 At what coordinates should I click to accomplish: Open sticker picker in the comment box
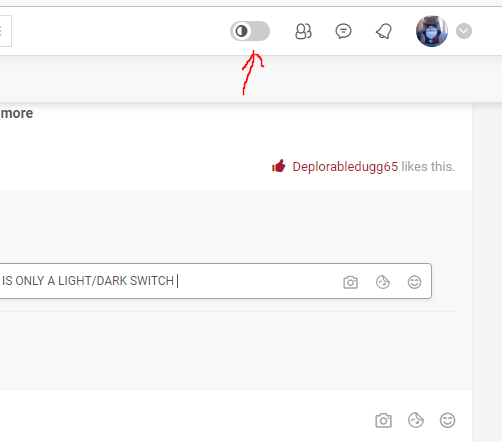click(x=383, y=282)
